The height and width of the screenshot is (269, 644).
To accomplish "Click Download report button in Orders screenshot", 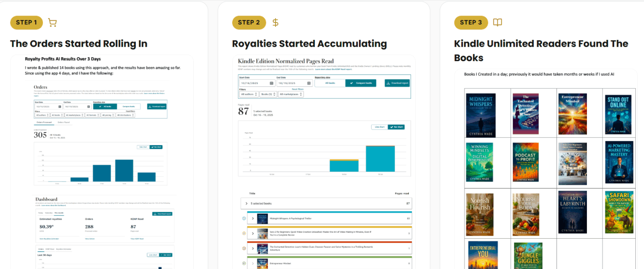I will tap(157, 106).
